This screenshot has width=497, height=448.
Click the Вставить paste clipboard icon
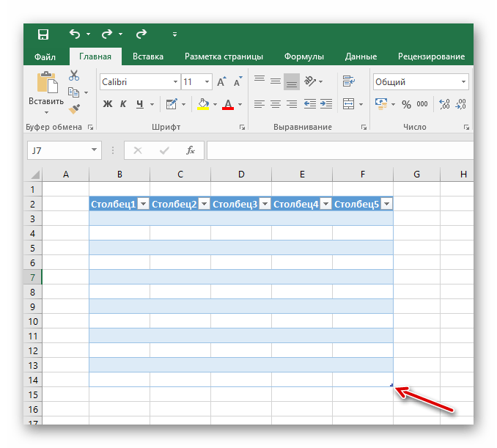pos(47,82)
